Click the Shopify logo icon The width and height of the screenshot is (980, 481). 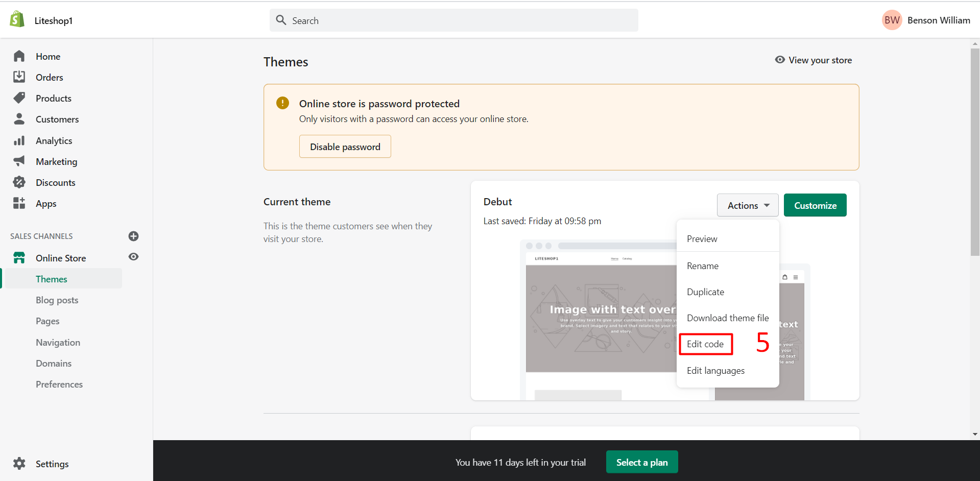tap(17, 19)
